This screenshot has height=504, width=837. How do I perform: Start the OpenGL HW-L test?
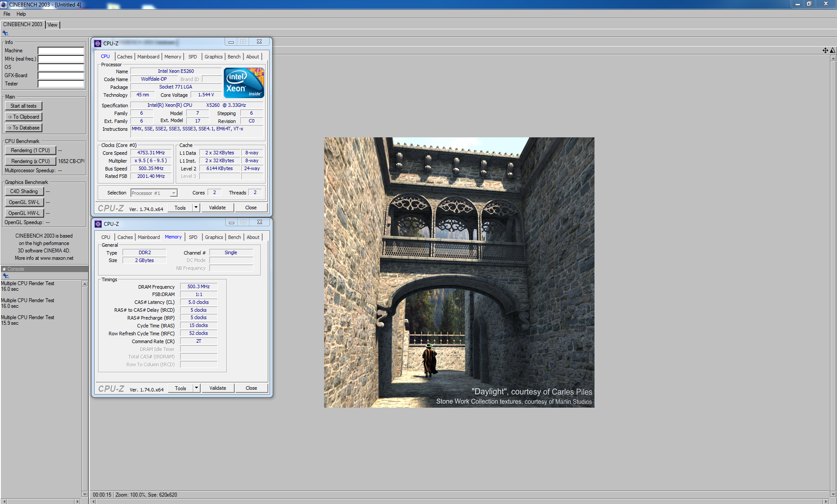(24, 213)
